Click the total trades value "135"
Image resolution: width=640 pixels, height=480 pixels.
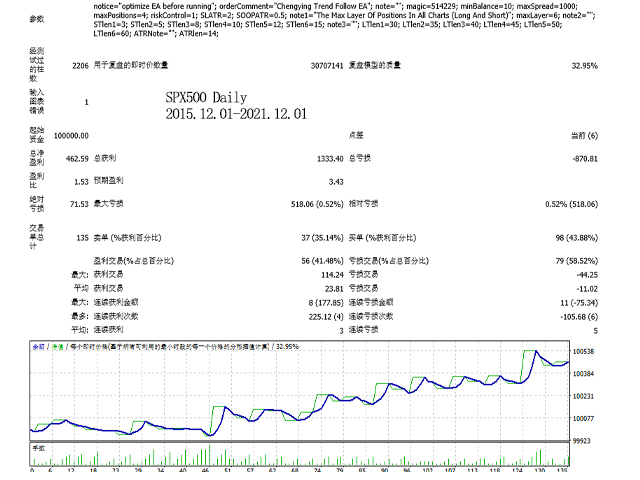coord(82,238)
